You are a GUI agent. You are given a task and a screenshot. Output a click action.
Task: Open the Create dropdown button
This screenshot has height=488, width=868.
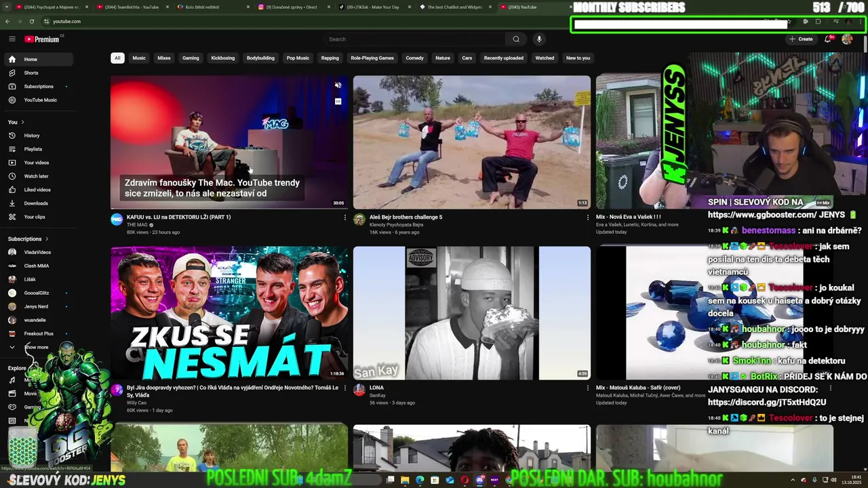(801, 39)
